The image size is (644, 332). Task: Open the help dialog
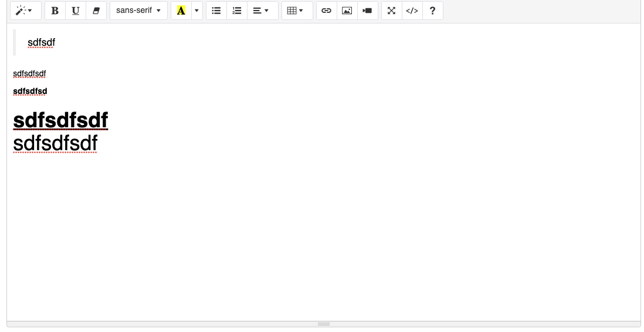433,11
